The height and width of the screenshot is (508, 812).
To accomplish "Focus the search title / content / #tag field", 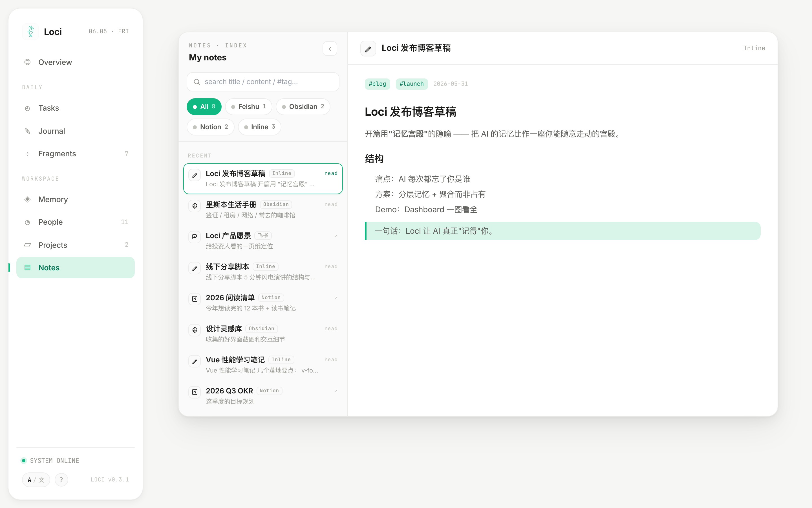I will pos(263,82).
